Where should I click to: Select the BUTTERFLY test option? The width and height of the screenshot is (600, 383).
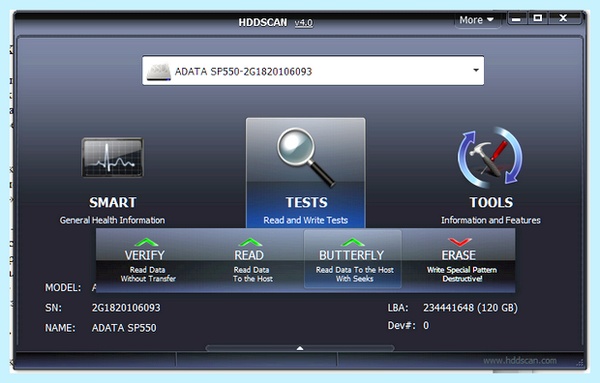(x=353, y=259)
